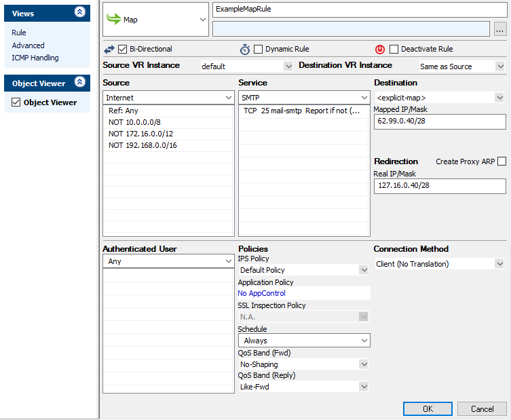Screen dimensions: 511x420
Task: Open Destination explicit-map dropdown
Action: [x=440, y=98]
